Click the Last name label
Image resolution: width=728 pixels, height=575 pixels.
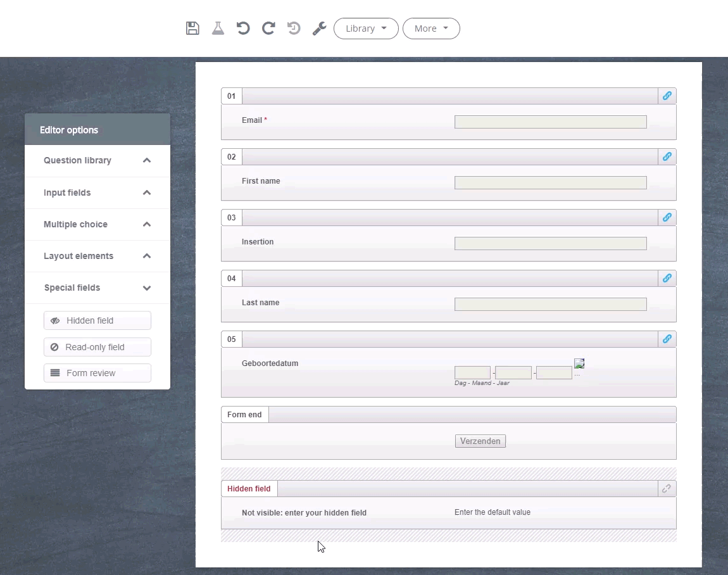260,303
